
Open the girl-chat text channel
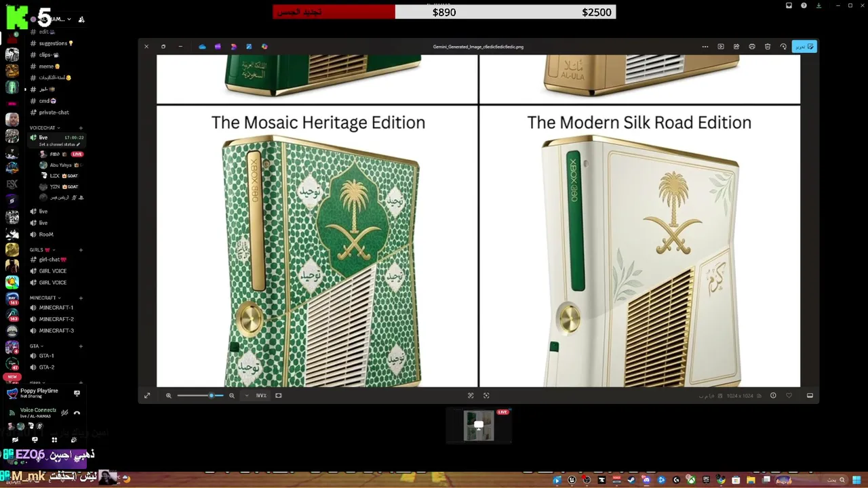(53, 260)
